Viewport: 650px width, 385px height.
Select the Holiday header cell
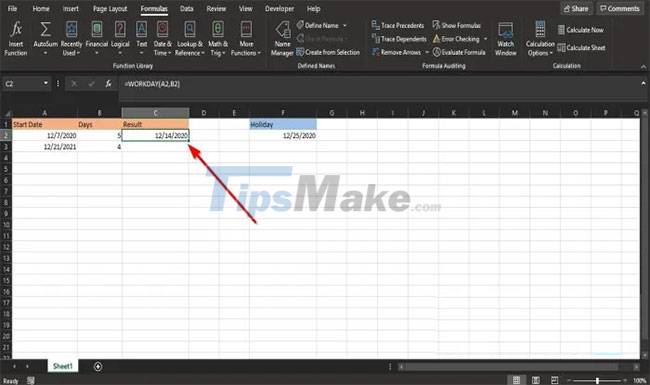pos(283,124)
